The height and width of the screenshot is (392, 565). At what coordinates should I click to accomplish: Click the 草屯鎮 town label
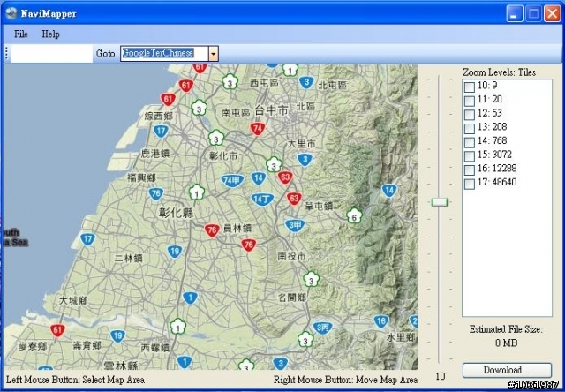[319, 206]
